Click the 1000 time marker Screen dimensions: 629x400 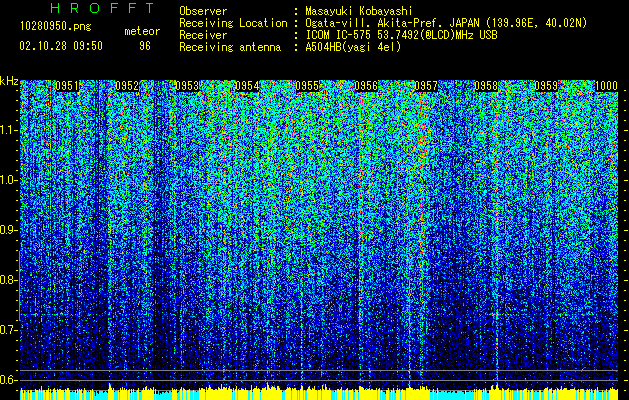(606, 86)
